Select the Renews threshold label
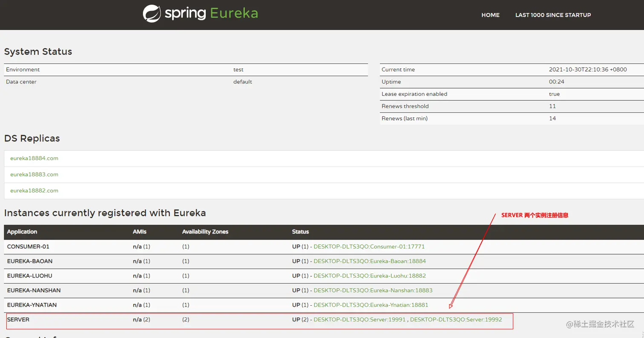 tap(405, 106)
